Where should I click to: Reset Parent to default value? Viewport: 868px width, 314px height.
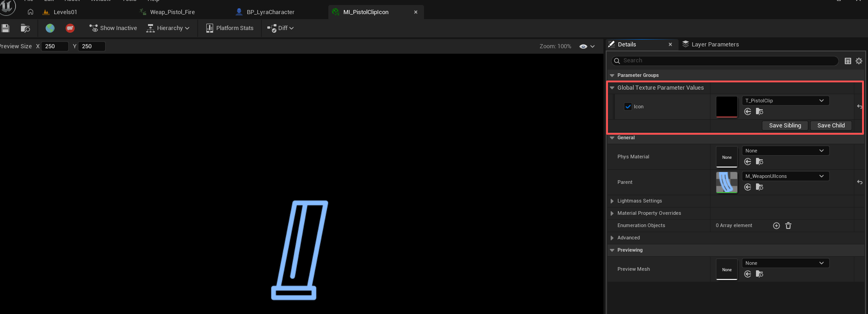click(x=860, y=182)
